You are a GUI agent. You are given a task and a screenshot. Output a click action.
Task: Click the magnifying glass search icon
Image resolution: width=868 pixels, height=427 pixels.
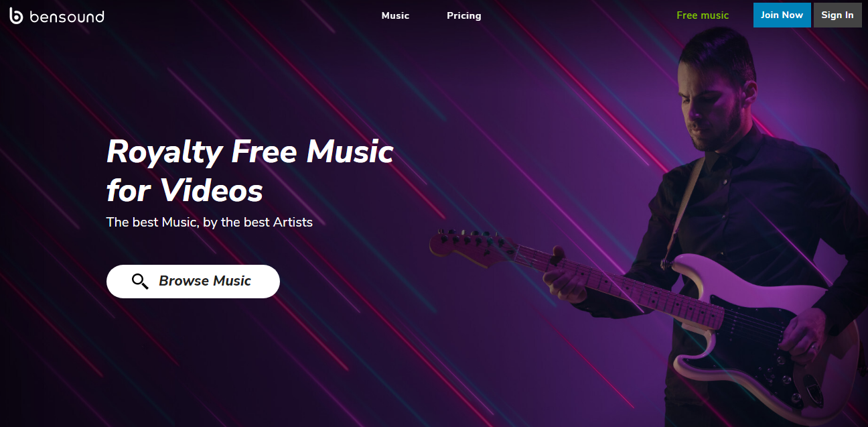[140, 282]
